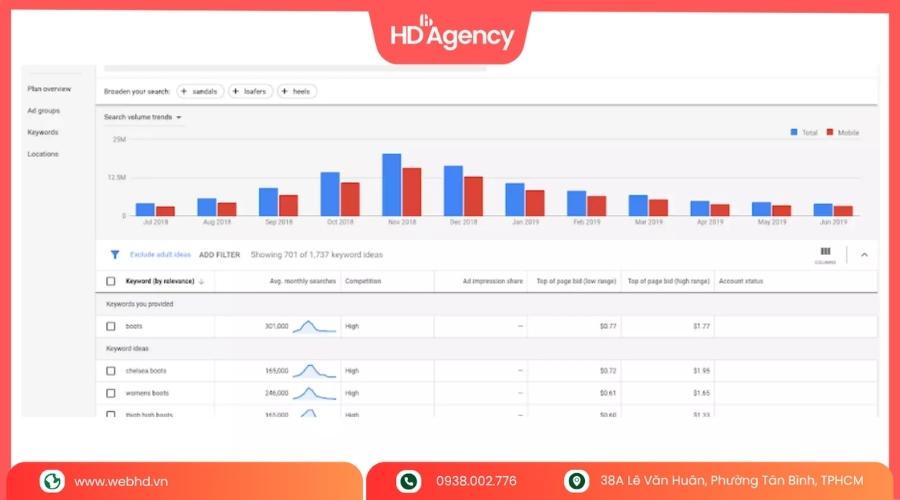Add loafers to broaden the search
The image size is (900, 500).
pyautogui.click(x=250, y=91)
